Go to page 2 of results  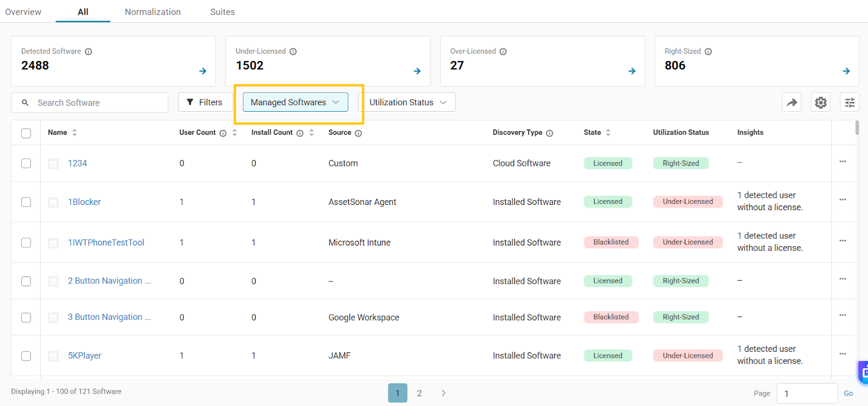(x=419, y=394)
